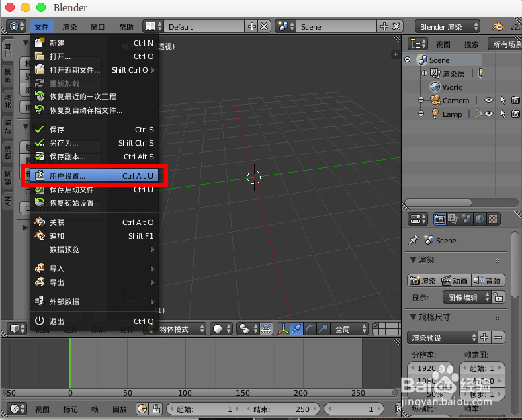Open the 渲染预设 presets dropdown

click(442, 337)
